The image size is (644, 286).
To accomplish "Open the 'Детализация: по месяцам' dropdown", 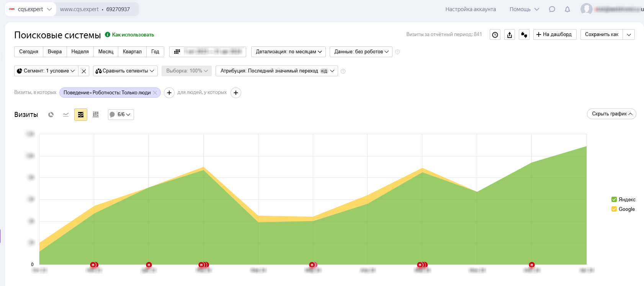I will [288, 52].
